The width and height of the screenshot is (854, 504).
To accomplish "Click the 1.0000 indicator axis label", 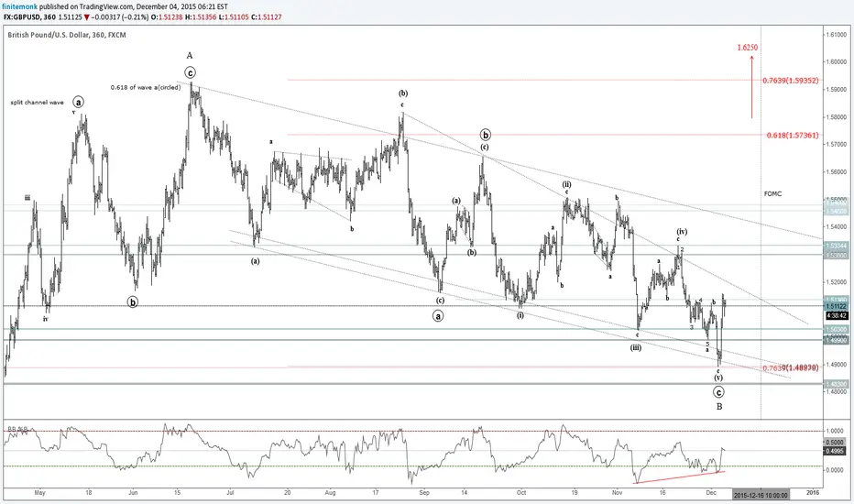I will coord(835,431).
